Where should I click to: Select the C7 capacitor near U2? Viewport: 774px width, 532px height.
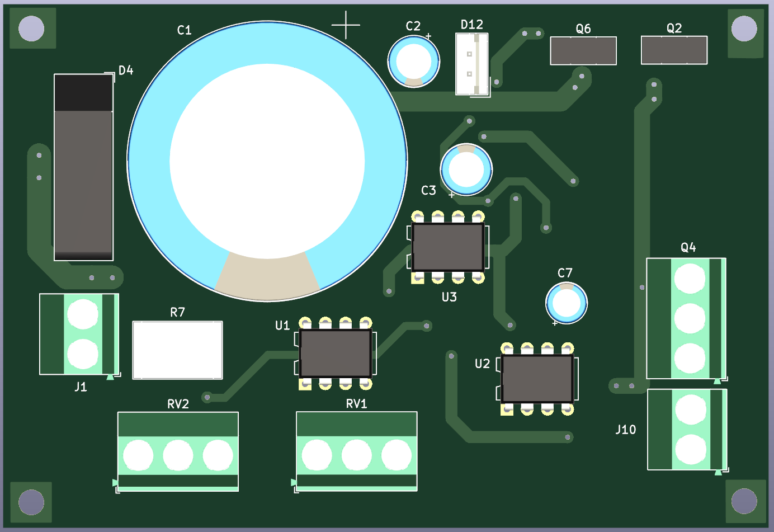point(567,303)
